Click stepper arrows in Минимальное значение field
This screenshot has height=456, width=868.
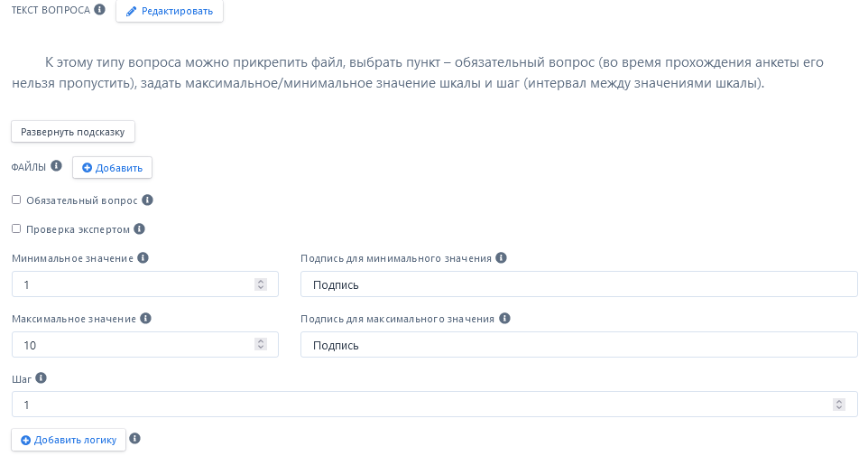coord(261,284)
